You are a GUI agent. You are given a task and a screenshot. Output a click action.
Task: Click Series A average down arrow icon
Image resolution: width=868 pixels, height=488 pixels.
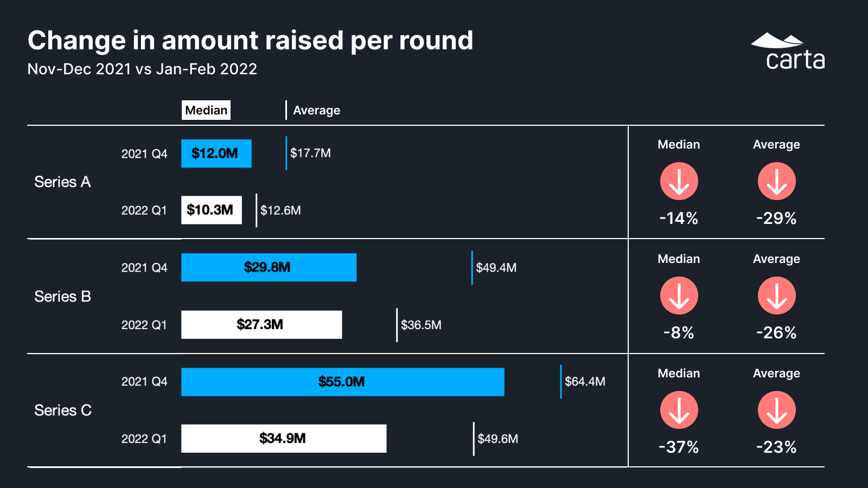tap(776, 181)
